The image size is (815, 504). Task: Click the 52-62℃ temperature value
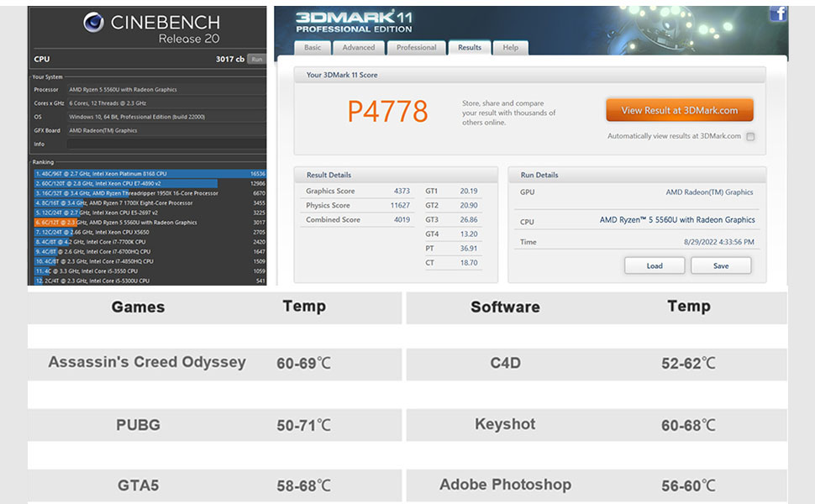pyautogui.click(x=689, y=363)
